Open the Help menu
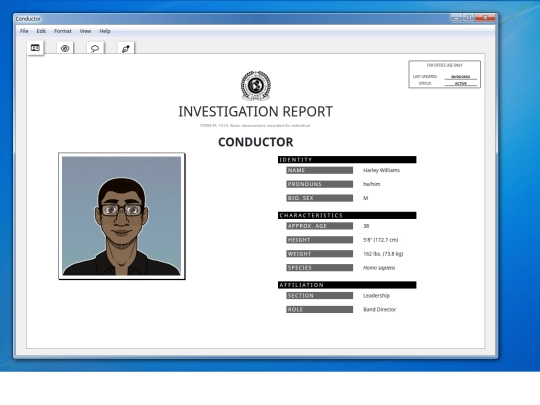 tap(105, 31)
